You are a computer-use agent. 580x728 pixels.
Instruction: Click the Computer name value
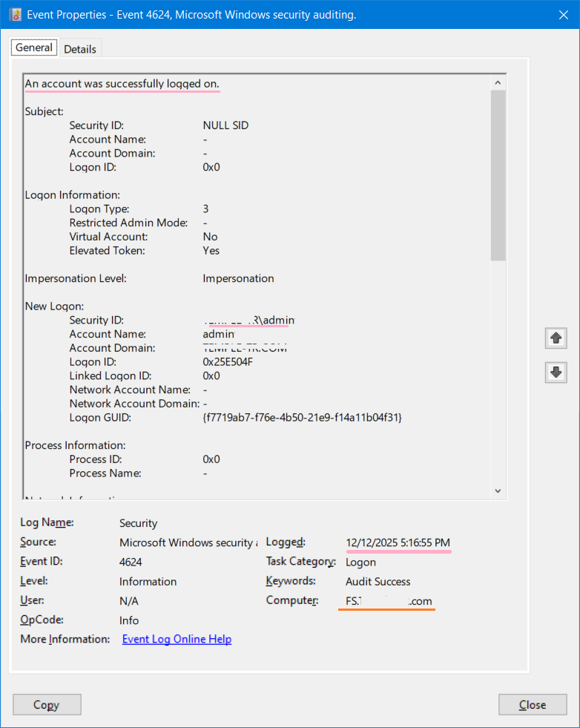(389, 601)
